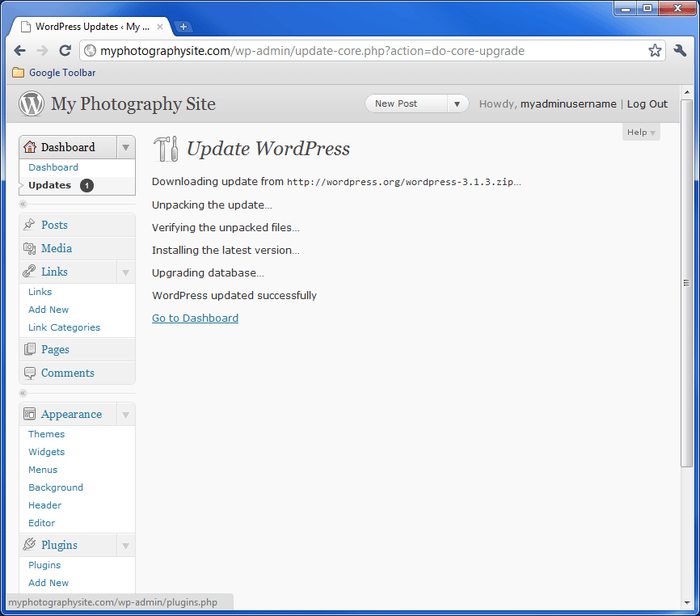Open Menus under Appearance
Image resolution: width=700 pixels, height=616 pixels.
pos(43,470)
